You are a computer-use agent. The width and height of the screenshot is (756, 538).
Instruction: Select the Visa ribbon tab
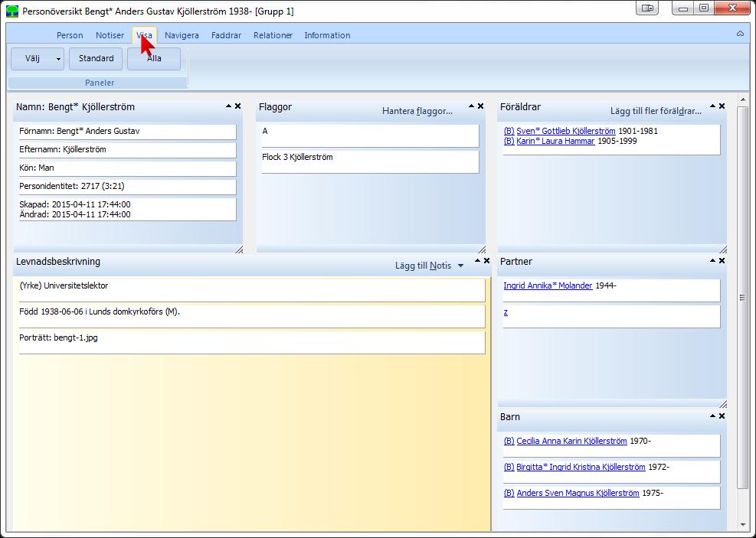tap(144, 35)
